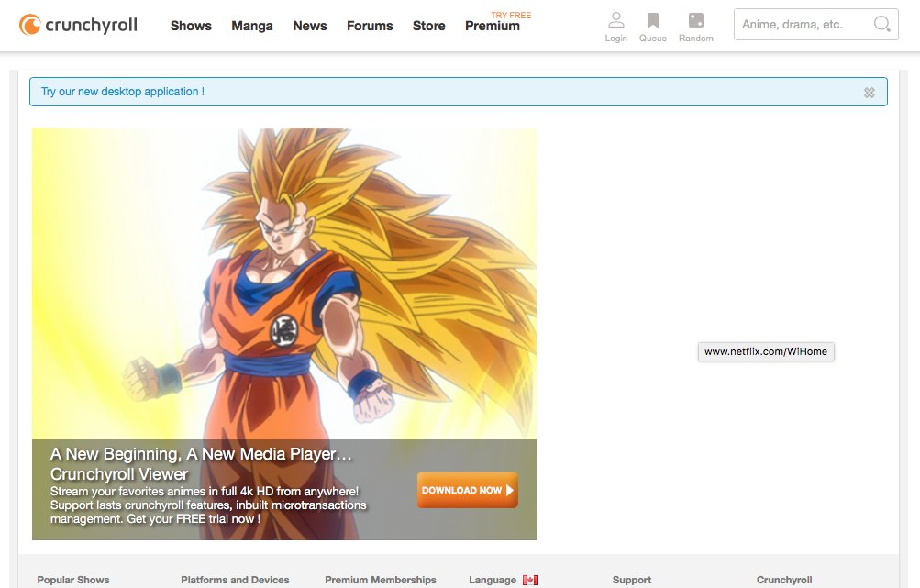Screen dimensions: 920x588
Task: Open the Manga menu
Action: point(251,26)
